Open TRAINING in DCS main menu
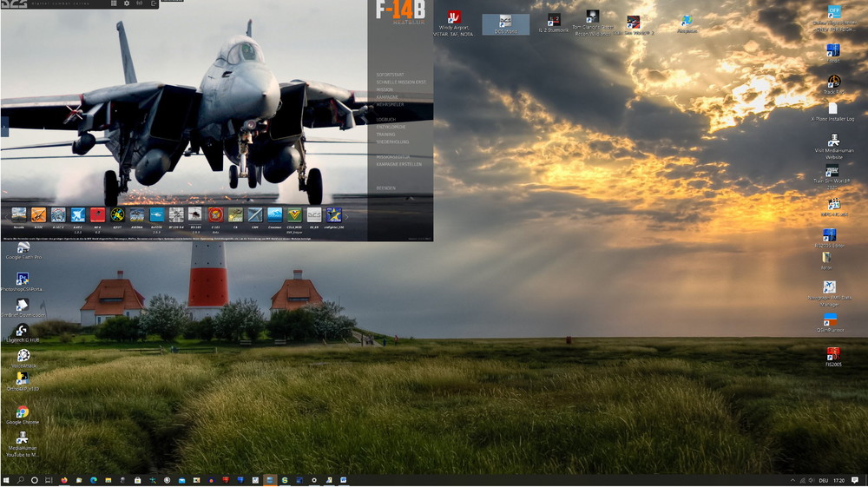 pos(385,135)
